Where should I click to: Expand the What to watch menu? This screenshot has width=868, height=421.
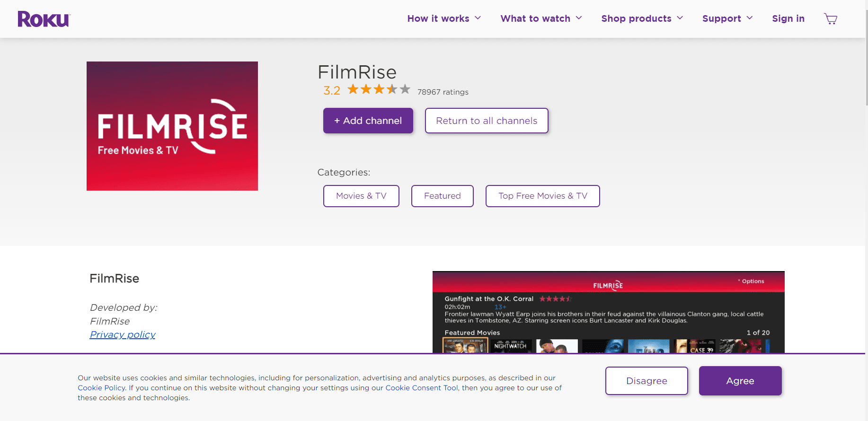540,18
